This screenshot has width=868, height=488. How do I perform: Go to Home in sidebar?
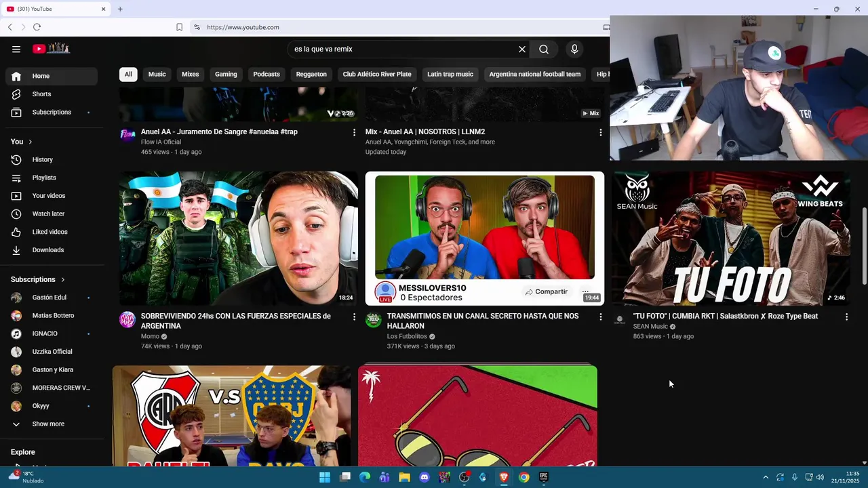52,76
